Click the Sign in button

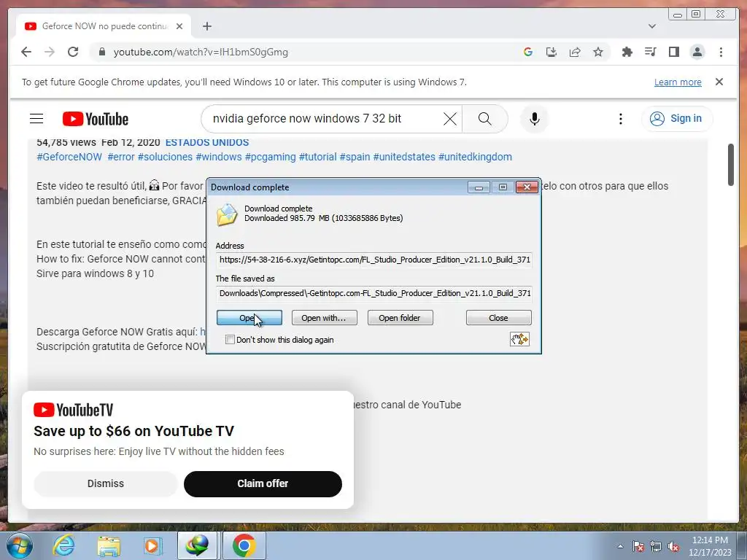point(677,119)
